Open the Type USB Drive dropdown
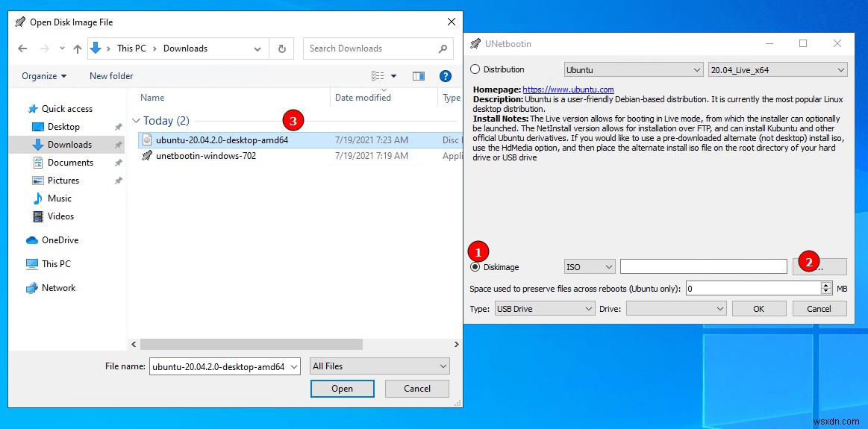 click(545, 309)
